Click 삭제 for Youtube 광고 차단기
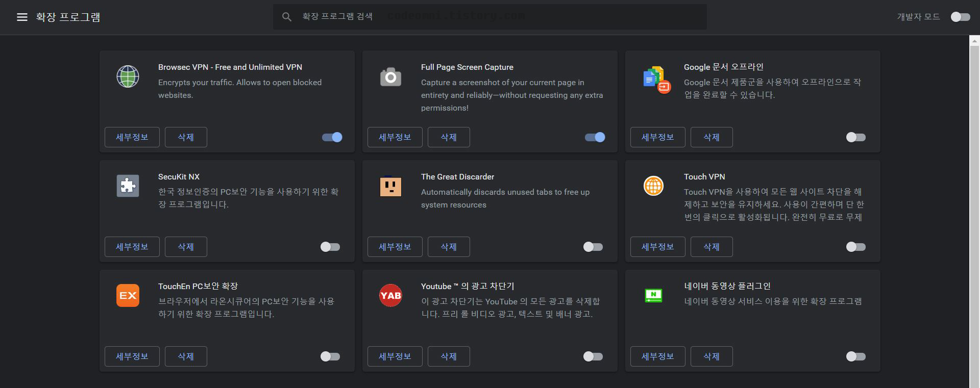Screen dimensions: 980x388 pos(449,356)
